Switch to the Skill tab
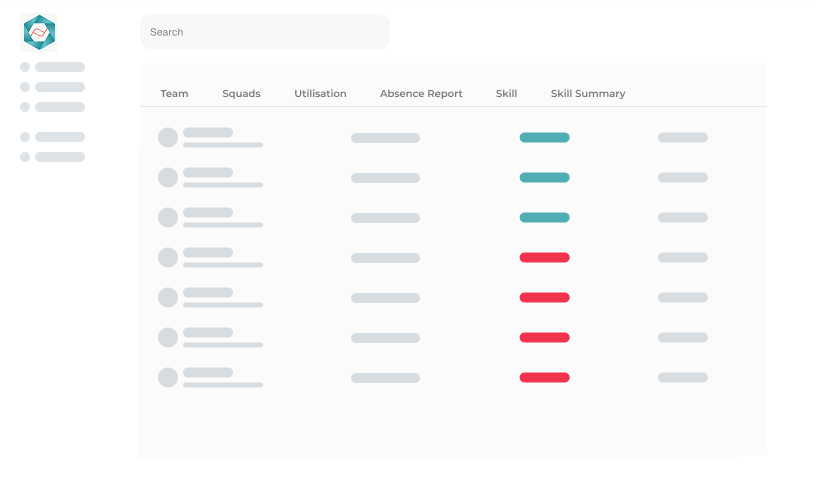816x484 pixels. pyautogui.click(x=506, y=94)
